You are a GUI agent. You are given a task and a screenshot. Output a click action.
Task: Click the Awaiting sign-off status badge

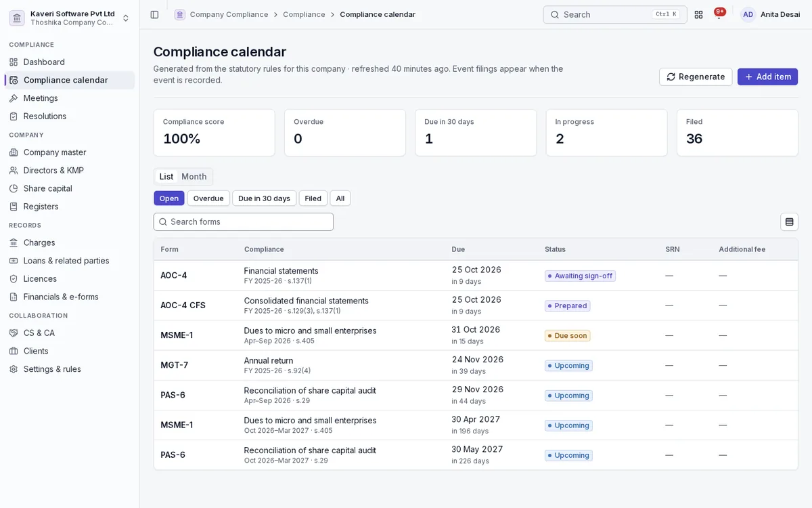click(580, 276)
